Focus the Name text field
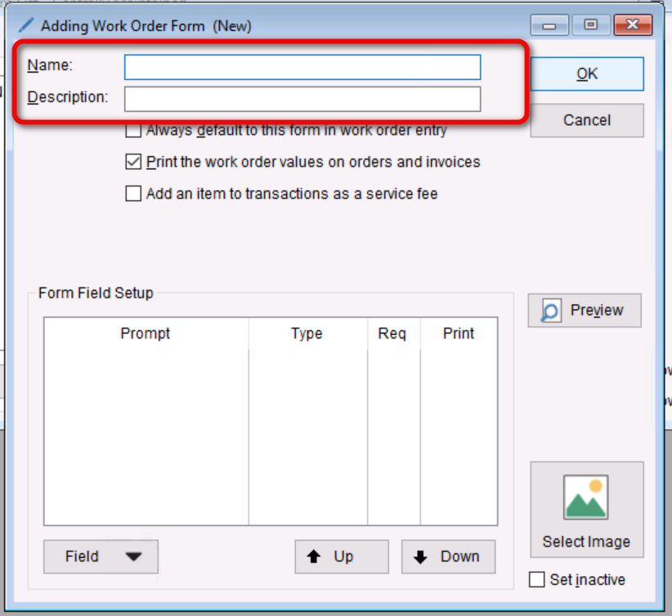 coord(302,67)
